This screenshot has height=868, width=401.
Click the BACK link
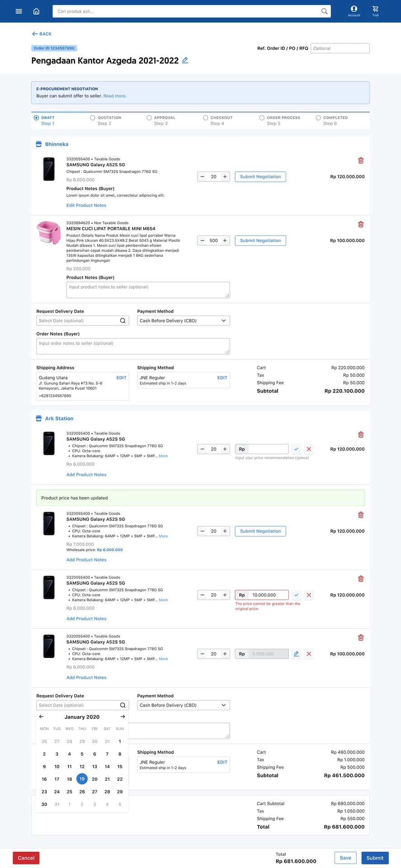click(x=42, y=34)
